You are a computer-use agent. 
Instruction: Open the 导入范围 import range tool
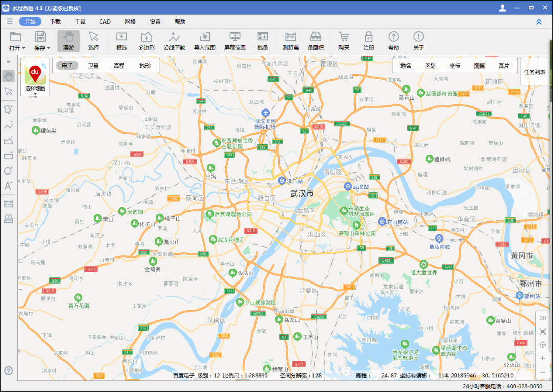[x=204, y=41]
